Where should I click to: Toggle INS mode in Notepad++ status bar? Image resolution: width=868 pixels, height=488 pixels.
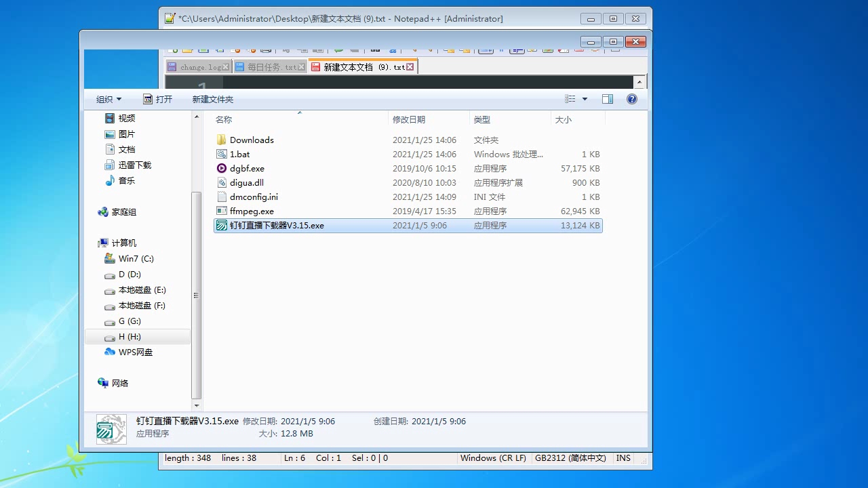[623, 458]
